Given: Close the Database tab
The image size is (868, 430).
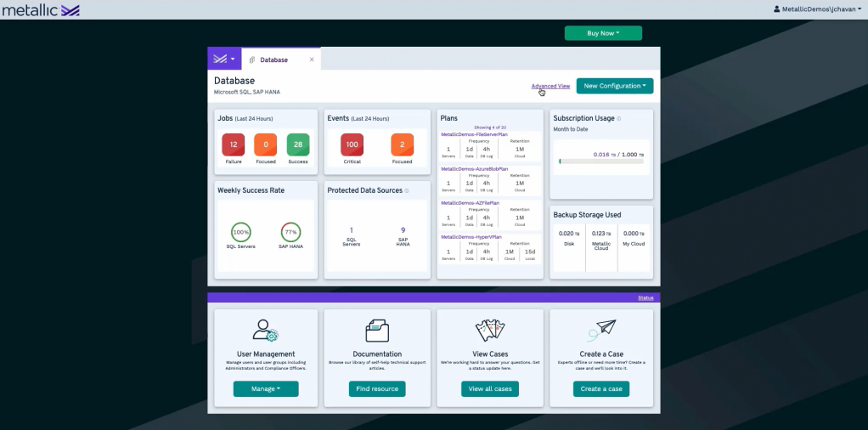Looking at the screenshot, I should [312, 59].
